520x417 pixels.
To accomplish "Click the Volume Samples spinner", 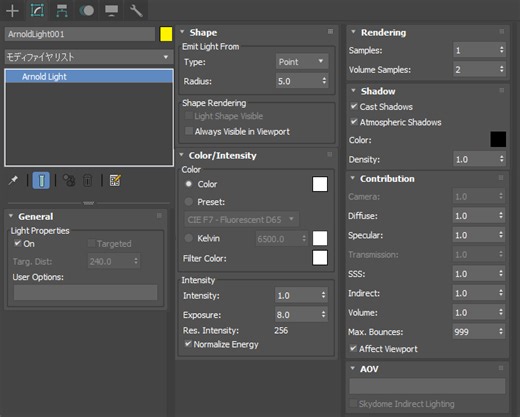I will (x=501, y=69).
